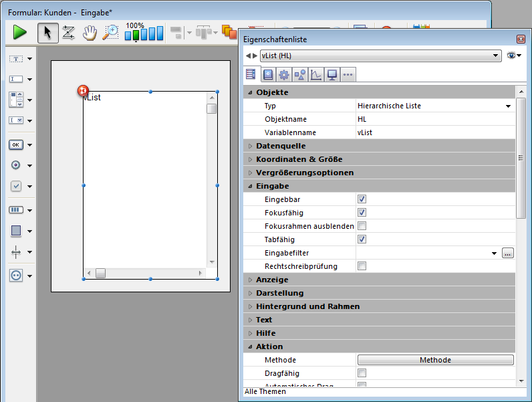This screenshot has height=402, width=532.
Task: Run the form with the green play button
Action: [x=20, y=32]
